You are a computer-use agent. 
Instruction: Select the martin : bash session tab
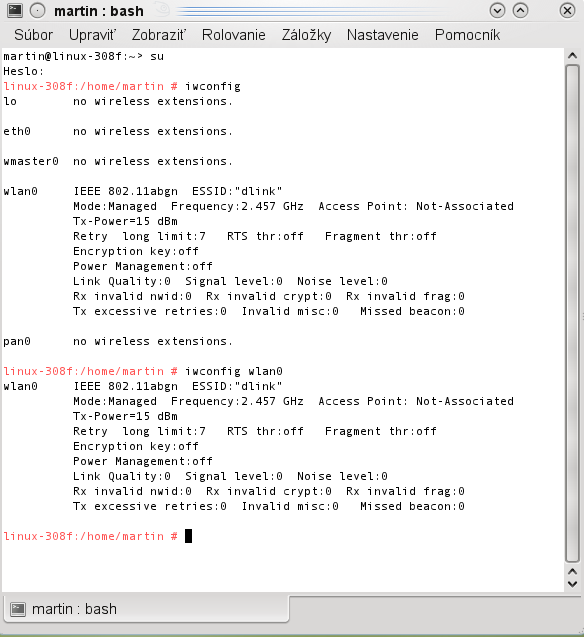(146, 609)
